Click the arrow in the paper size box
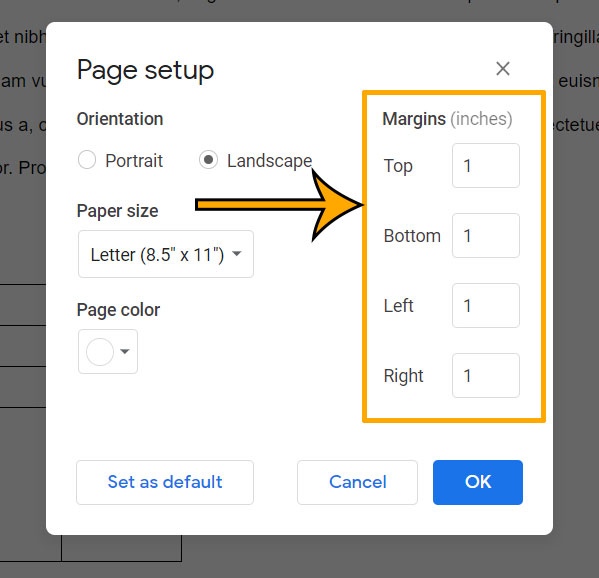 pos(237,254)
